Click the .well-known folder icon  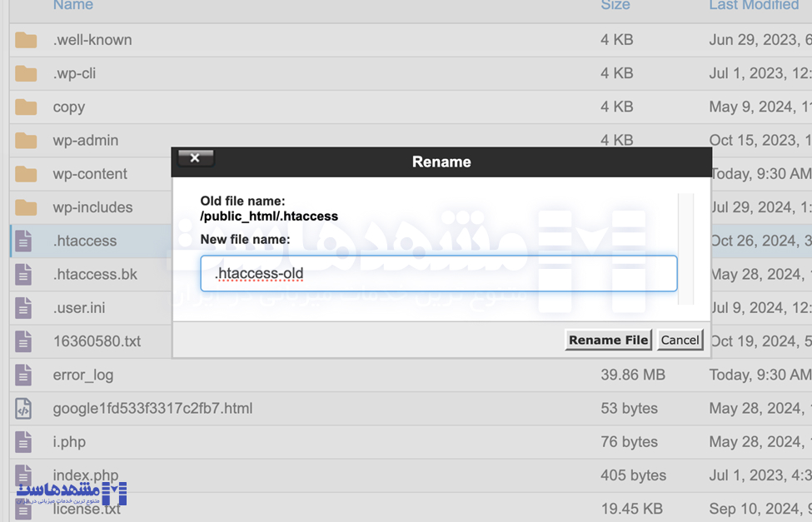pos(26,40)
